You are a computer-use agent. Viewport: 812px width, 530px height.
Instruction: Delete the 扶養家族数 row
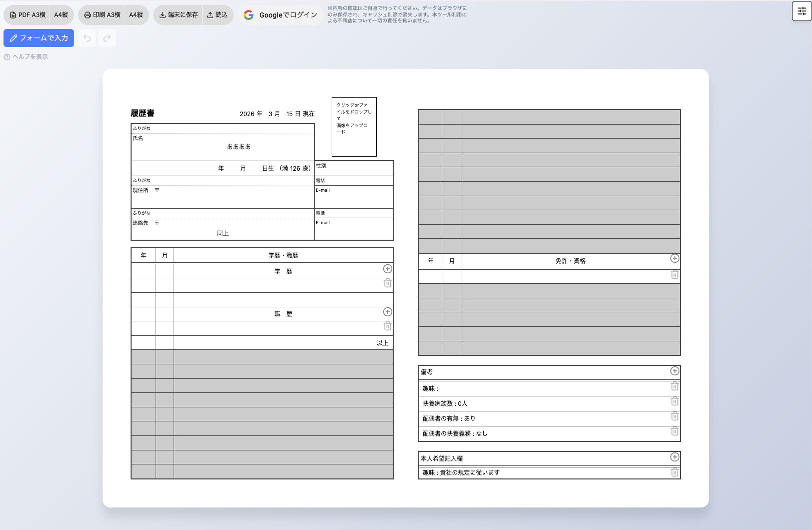674,401
